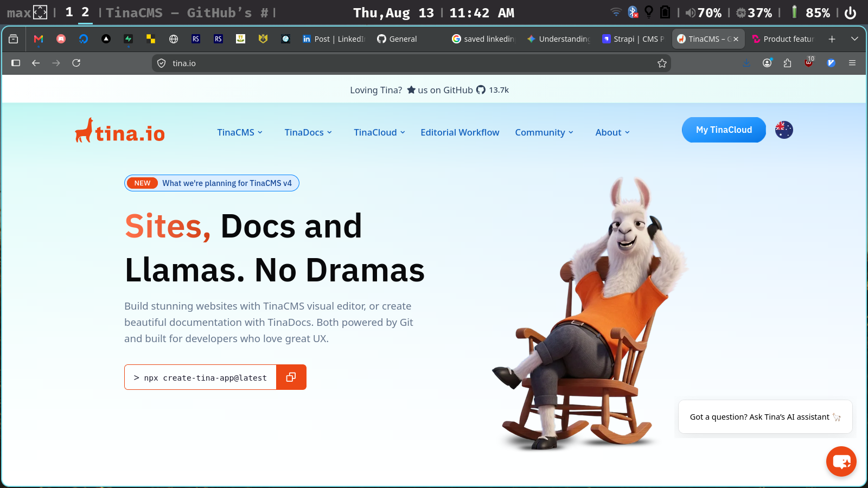Expand the Community navigation dropdown
Image resolution: width=868 pixels, height=488 pixels.
pos(544,132)
